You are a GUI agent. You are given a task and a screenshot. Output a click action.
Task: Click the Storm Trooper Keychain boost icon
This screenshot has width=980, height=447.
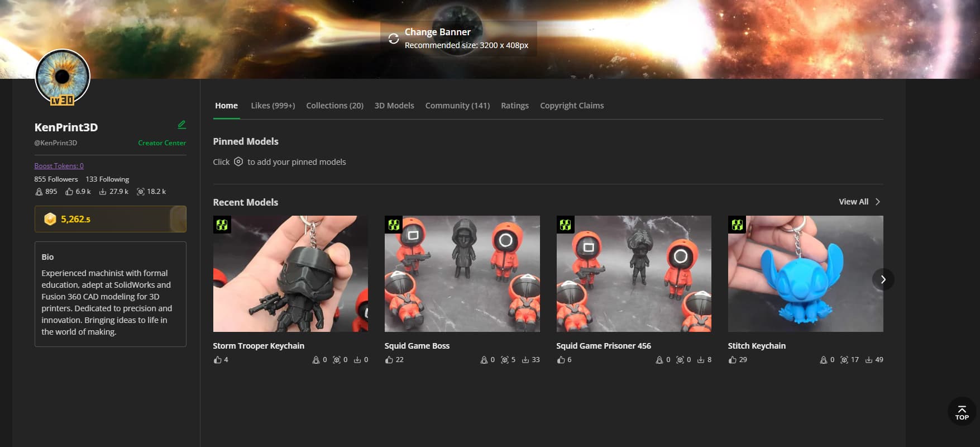[316, 360]
